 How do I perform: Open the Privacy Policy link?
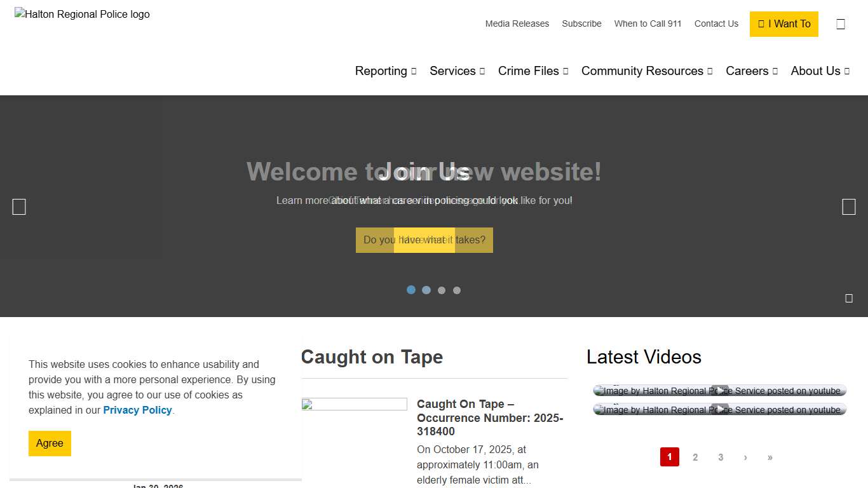coord(137,410)
